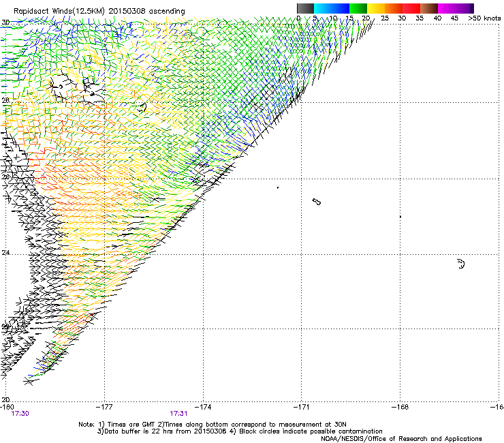Select the '-171' longitude axis label
The image size is (504, 443).
click(x=301, y=407)
